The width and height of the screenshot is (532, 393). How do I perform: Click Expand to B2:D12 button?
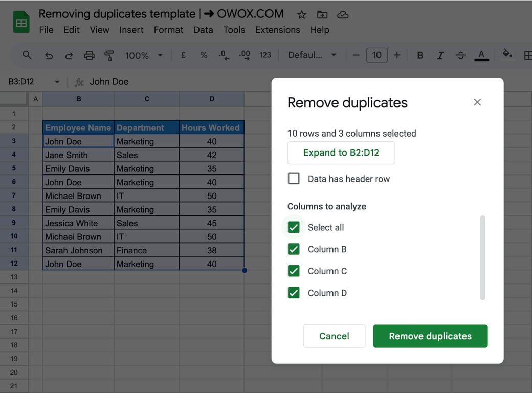(x=341, y=152)
